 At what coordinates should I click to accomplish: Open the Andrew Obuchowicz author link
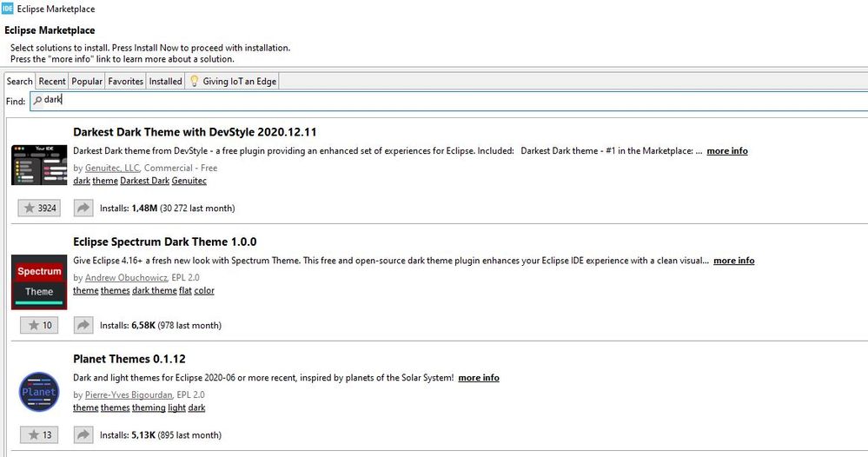pyautogui.click(x=126, y=278)
